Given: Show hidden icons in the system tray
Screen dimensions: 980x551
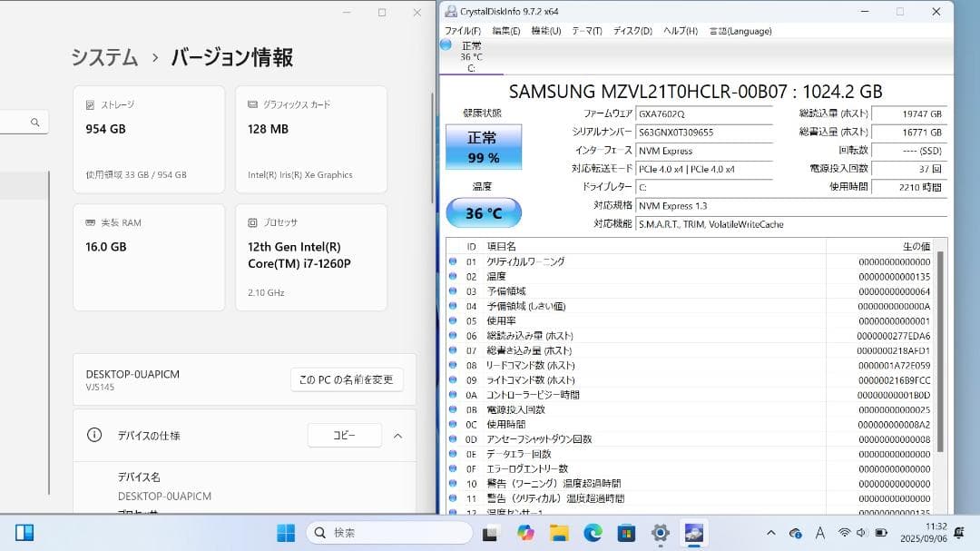Looking at the screenshot, I should pyautogui.click(x=770, y=534).
